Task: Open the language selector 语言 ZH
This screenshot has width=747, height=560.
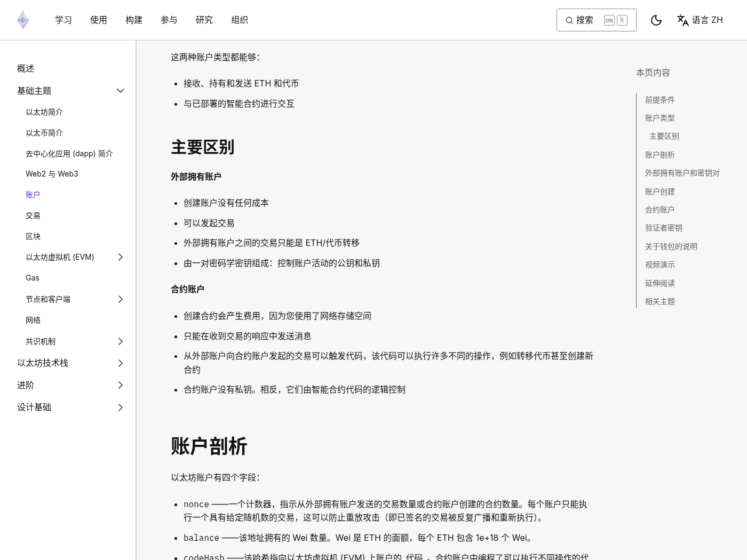Action: [700, 20]
